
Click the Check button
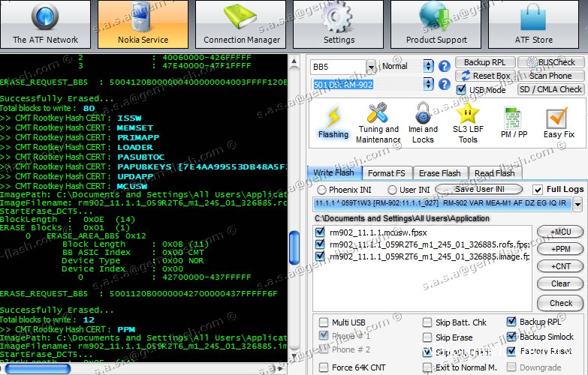pyautogui.click(x=560, y=303)
